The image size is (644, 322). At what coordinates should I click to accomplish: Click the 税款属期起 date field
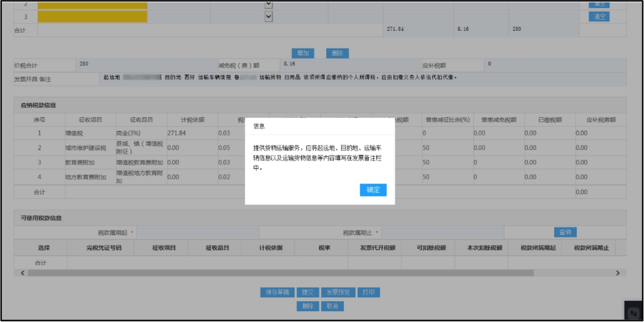click(198, 233)
